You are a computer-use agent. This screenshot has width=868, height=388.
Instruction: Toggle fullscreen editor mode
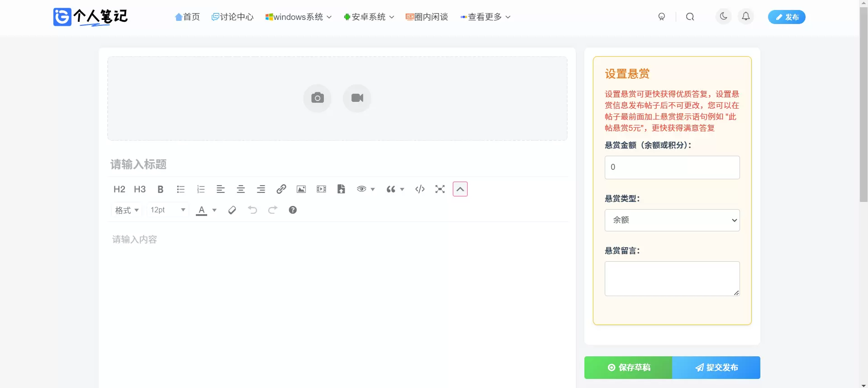tap(440, 189)
